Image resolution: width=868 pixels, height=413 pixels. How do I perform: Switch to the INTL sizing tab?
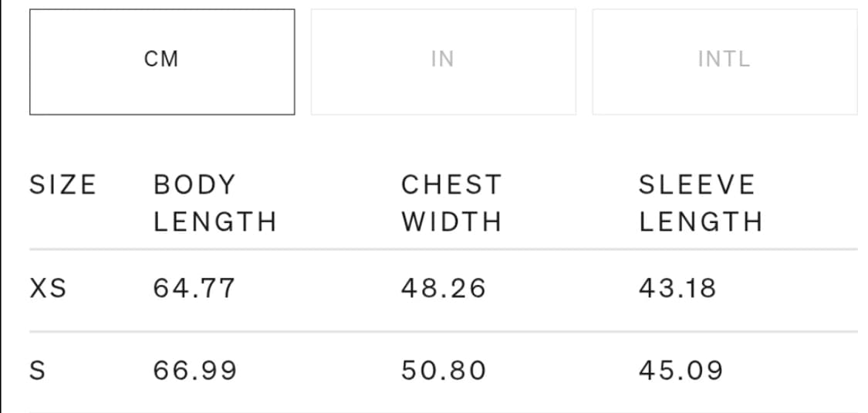coord(724,61)
